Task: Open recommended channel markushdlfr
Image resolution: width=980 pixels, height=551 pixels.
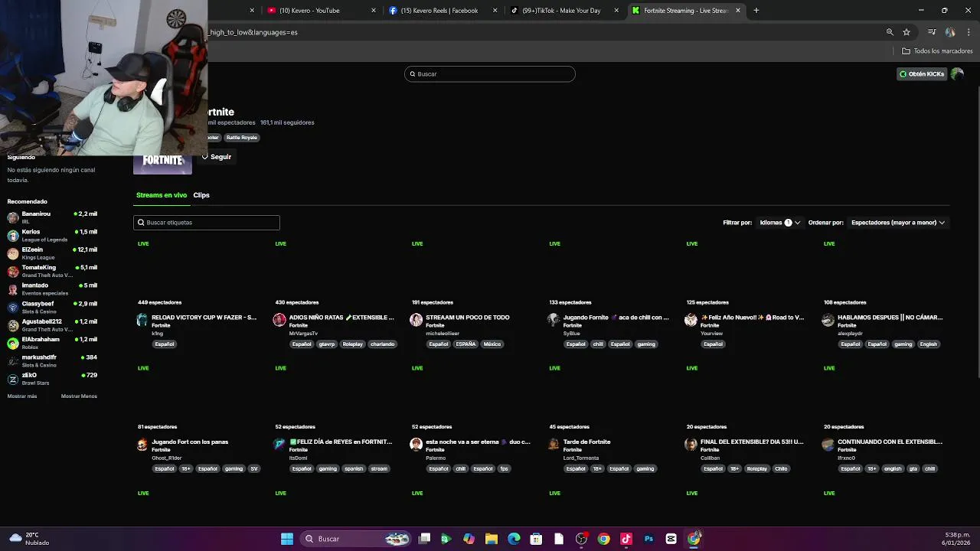Action: (x=52, y=360)
